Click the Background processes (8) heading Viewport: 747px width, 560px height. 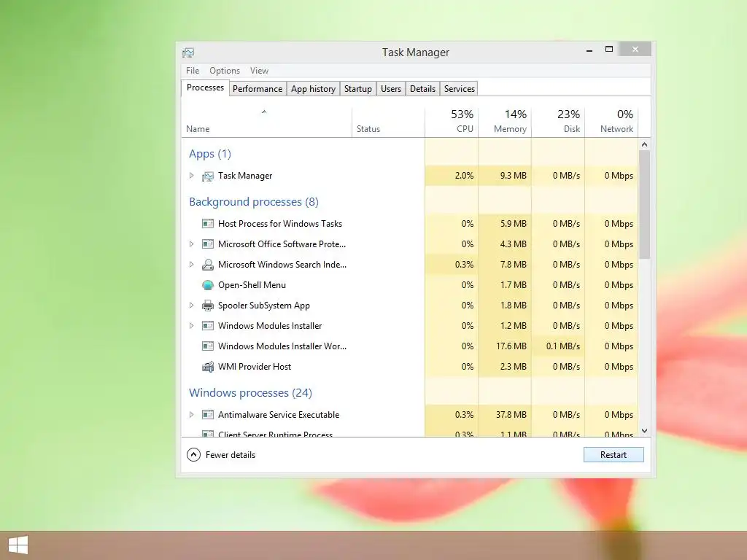click(x=254, y=202)
